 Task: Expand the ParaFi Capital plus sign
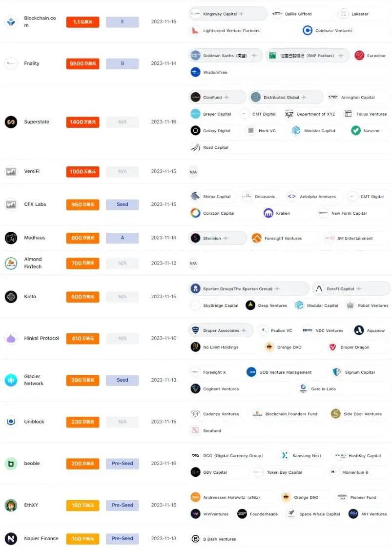pos(359,289)
